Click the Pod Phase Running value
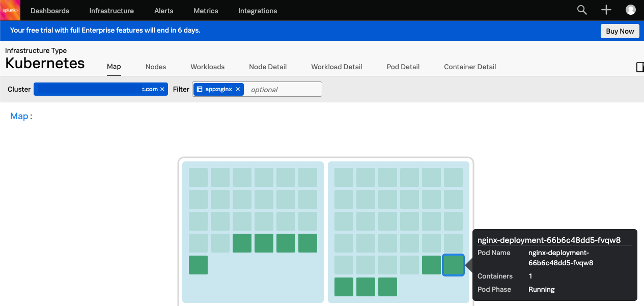 pos(542,289)
